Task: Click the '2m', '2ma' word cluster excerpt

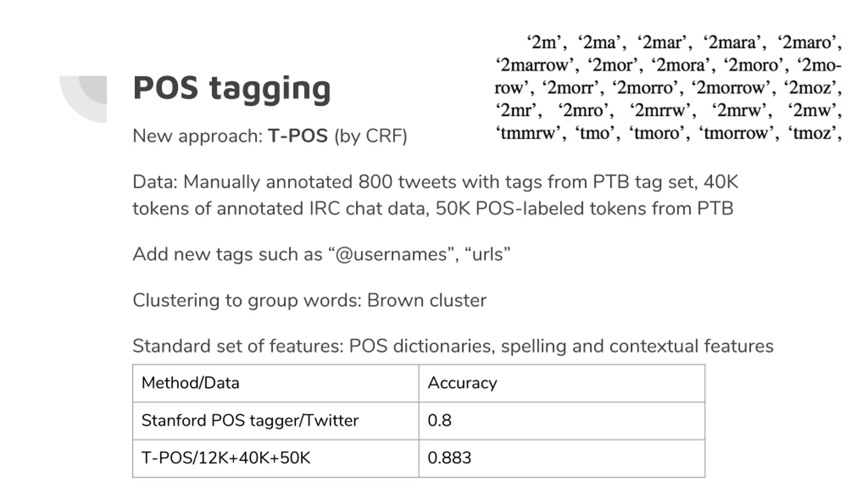Action: pyautogui.click(x=668, y=88)
